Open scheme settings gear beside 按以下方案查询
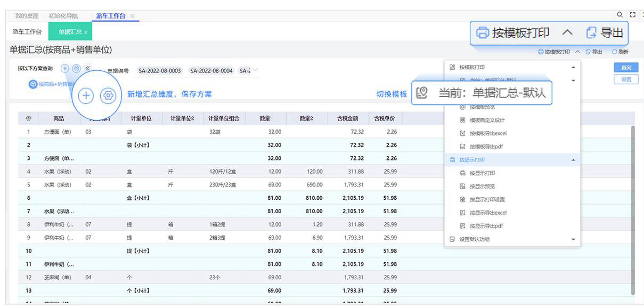This screenshot has height=308, width=644. 76,68
